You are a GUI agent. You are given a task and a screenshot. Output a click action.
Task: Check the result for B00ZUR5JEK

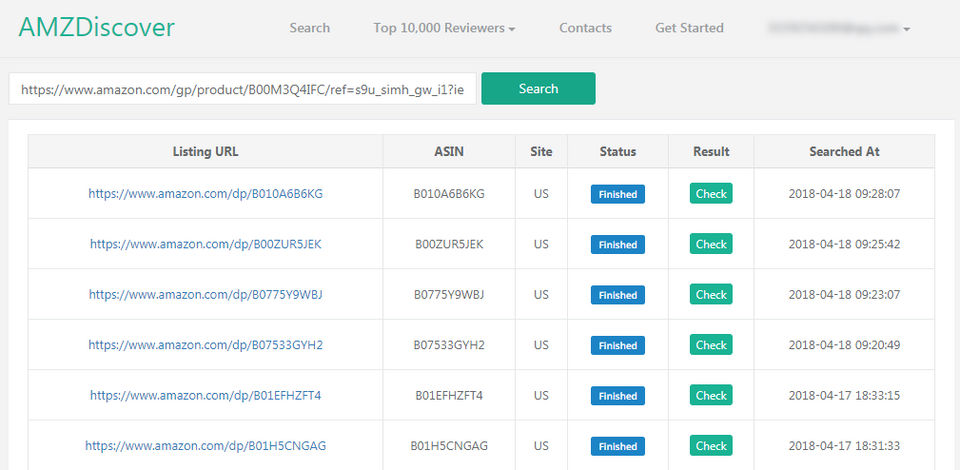coord(711,244)
